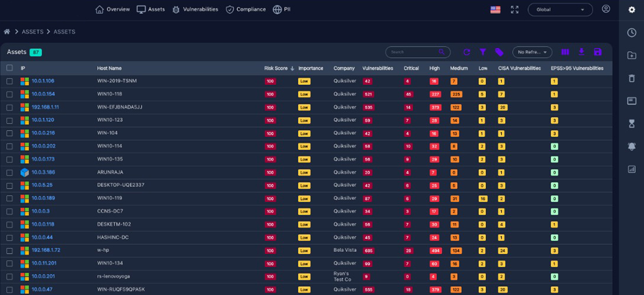This screenshot has height=295, width=644.
Task: Click the Assets count badge 87
Action: click(35, 52)
